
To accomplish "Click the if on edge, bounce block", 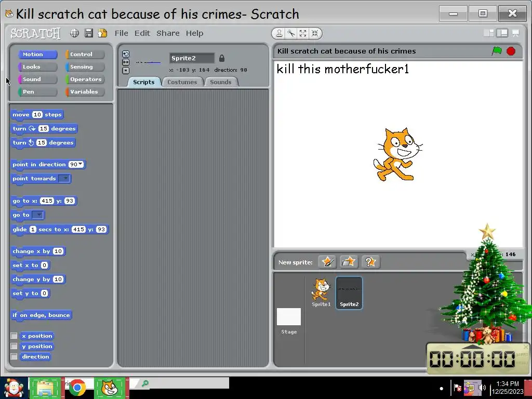I will click(41, 315).
